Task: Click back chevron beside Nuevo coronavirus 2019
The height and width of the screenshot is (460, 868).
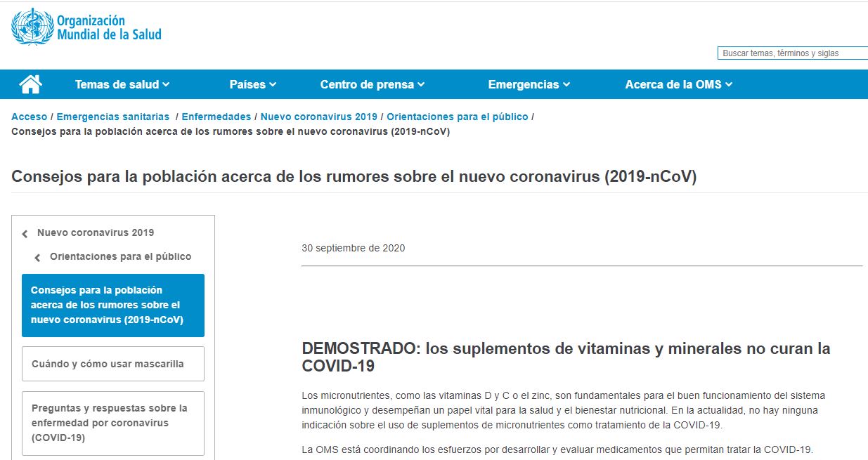Action: [x=25, y=234]
